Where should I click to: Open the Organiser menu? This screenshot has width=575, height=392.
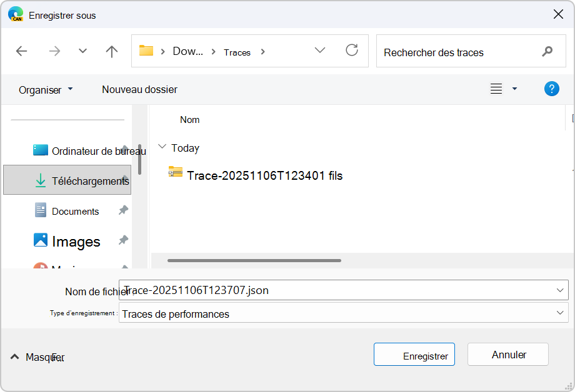point(46,89)
